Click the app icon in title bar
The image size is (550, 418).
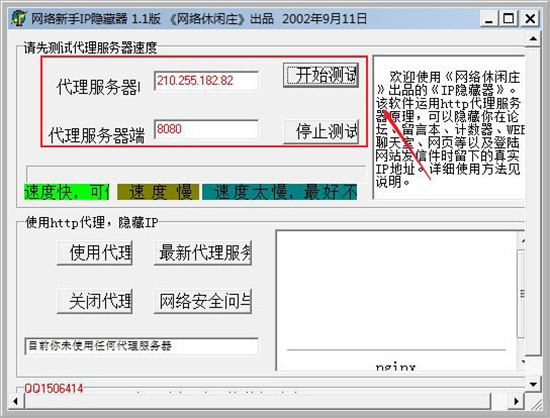(19, 18)
